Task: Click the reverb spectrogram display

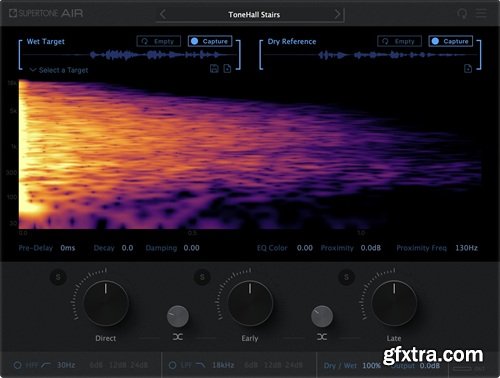Action: (x=250, y=154)
